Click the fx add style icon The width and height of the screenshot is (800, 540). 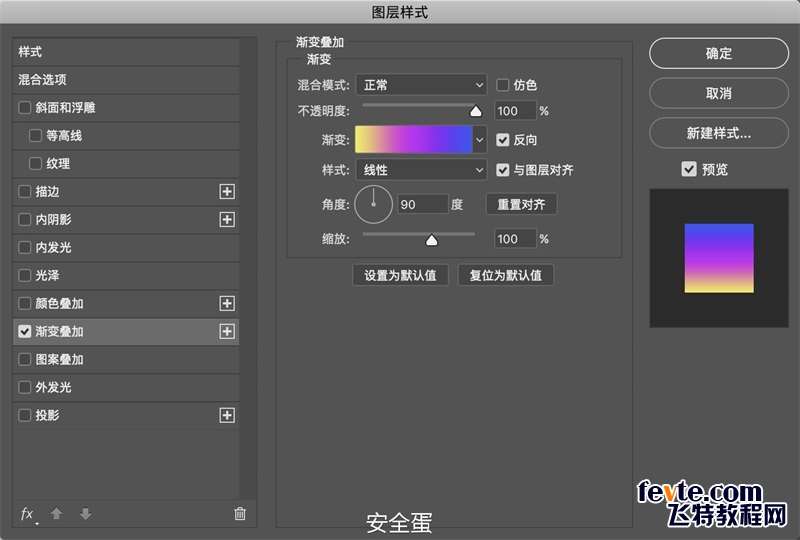(x=28, y=514)
